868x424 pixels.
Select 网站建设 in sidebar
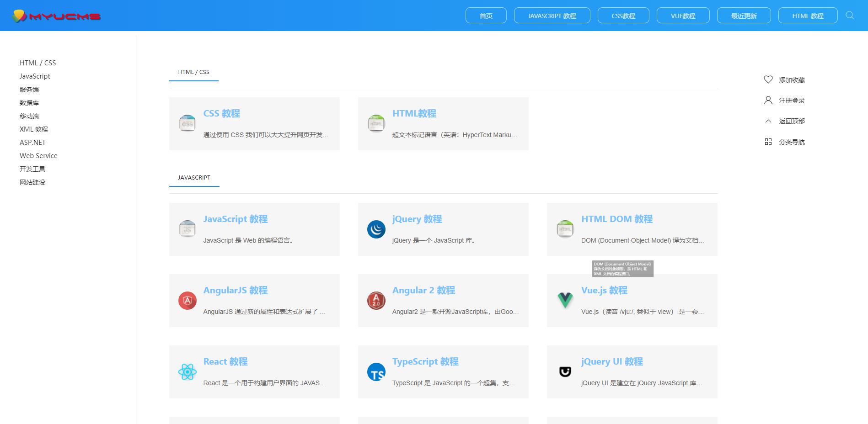(x=32, y=182)
